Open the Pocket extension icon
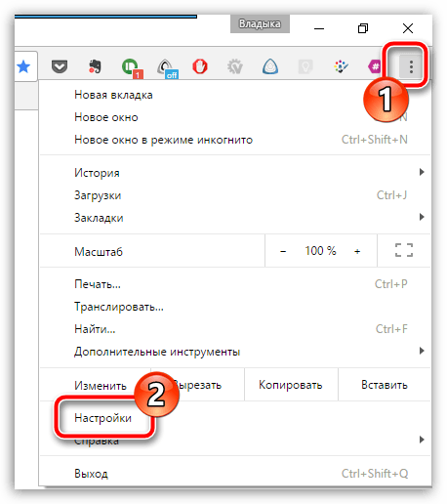Image resolution: width=447 pixels, height=504 pixels. 60,66
